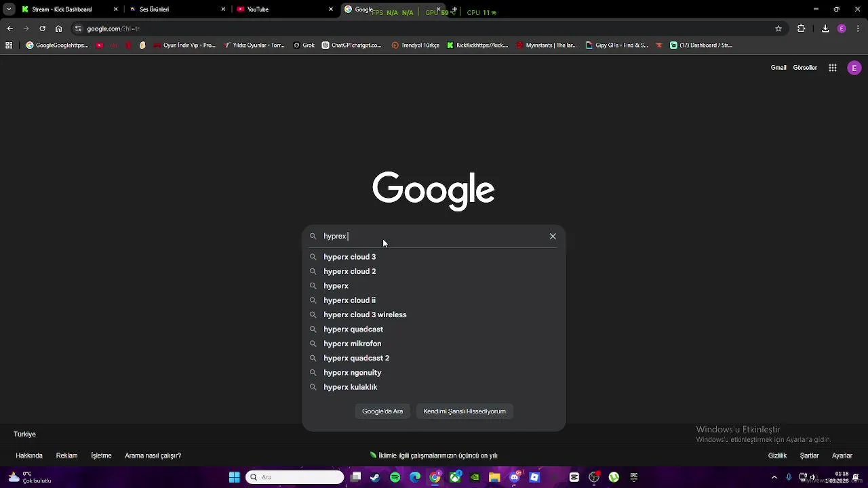Open the climate efforts third-year link
Image resolution: width=868 pixels, height=488 pixels.
tap(434, 455)
